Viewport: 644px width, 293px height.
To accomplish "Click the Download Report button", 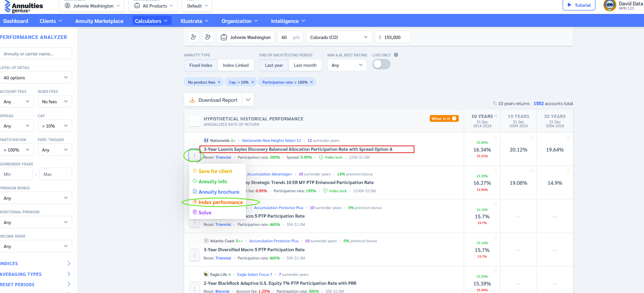I will click(x=213, y=100).
